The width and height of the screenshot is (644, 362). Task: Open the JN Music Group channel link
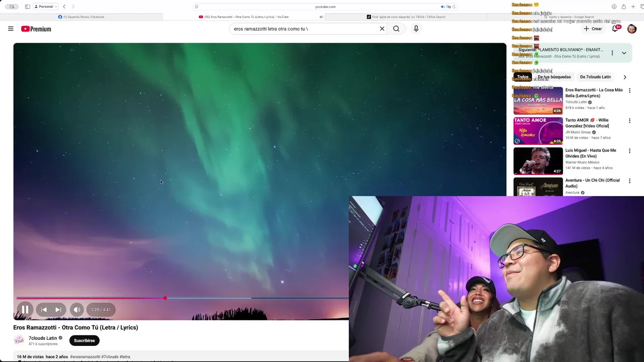[578, 132]
